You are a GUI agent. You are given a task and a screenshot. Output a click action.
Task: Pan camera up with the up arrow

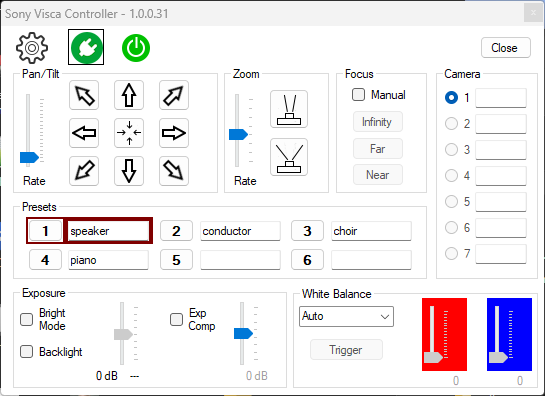[129, 95]
